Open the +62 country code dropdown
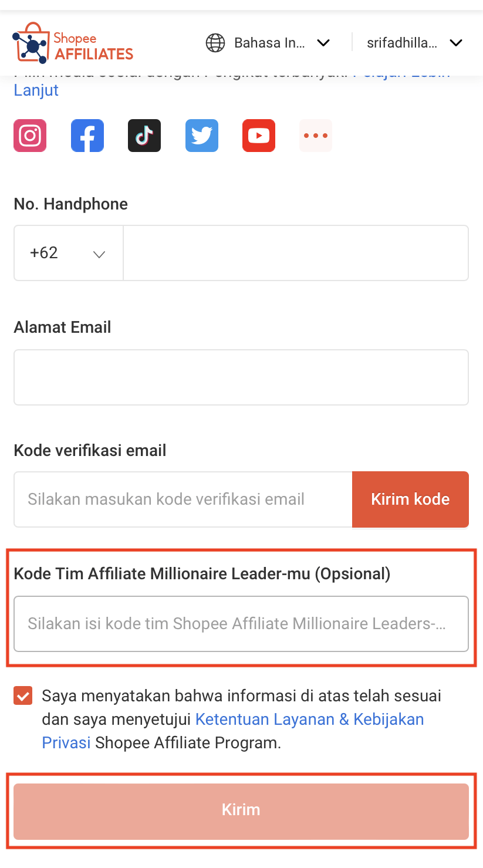The width and height of the screenshot is (483, 868). point(67,253)
